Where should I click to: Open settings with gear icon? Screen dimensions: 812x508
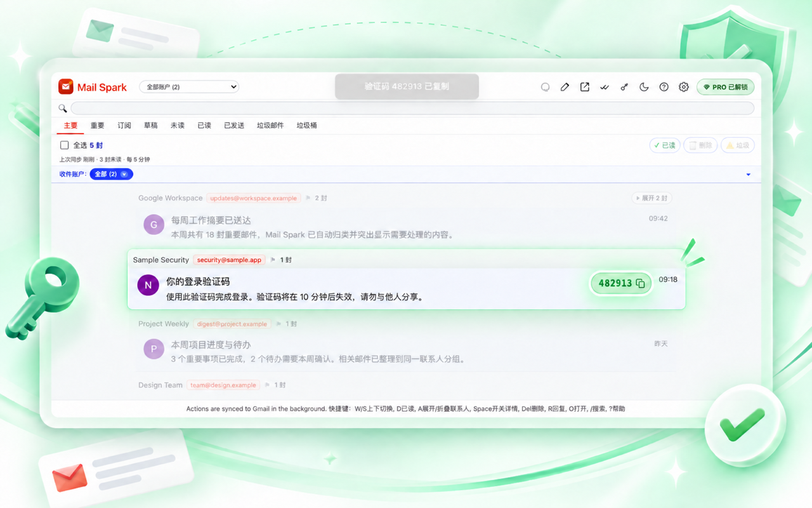point(683,87)
